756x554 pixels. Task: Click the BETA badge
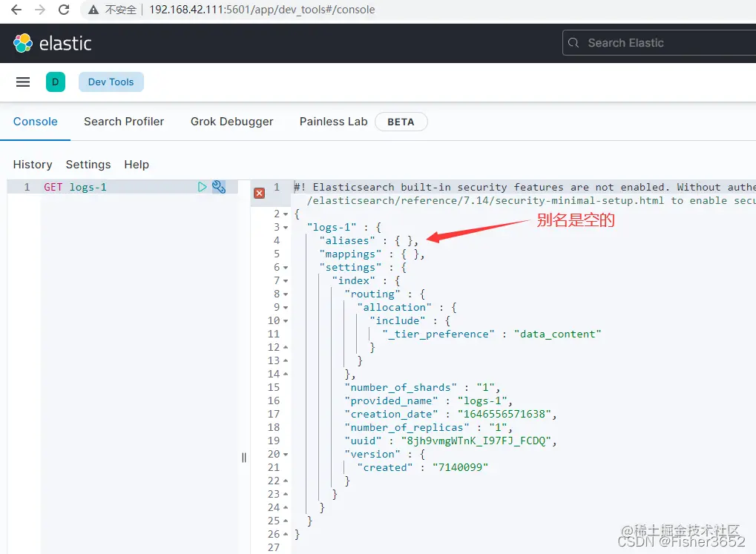coord(401,122)
